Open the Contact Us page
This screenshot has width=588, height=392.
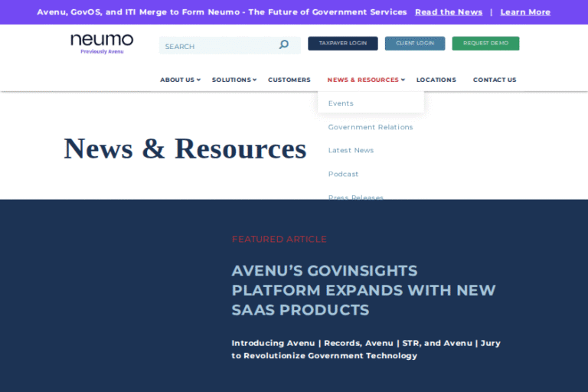pos(495,80)
